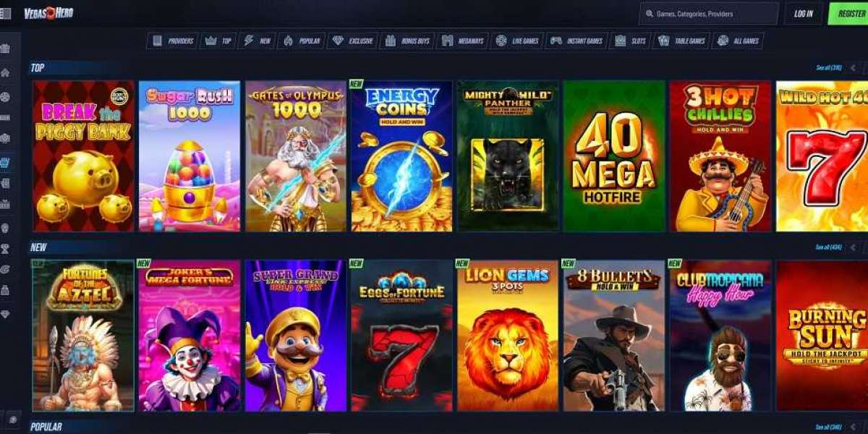Open the Lion Gems 3 Pots game
Image resolution: width=868 pixels, height=434 pixels.
(x=508, y=336)
